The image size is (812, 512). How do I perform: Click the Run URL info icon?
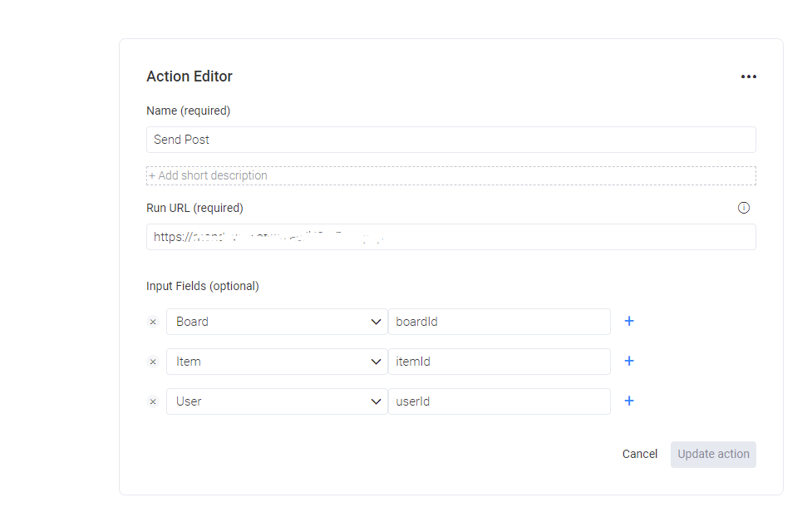pos(744,208)
